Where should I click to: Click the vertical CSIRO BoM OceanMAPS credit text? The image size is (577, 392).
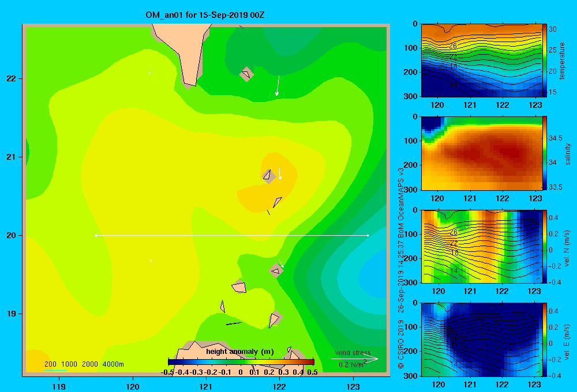click(401, 267)
